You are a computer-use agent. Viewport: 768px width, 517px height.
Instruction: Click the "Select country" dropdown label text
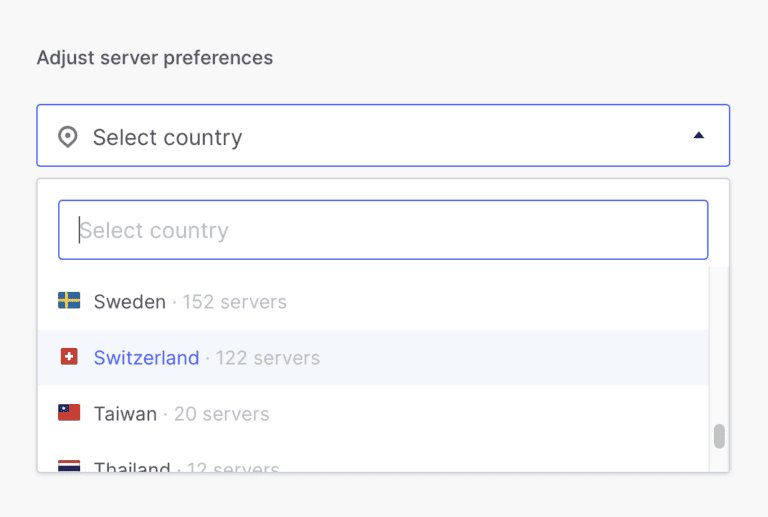167,137
